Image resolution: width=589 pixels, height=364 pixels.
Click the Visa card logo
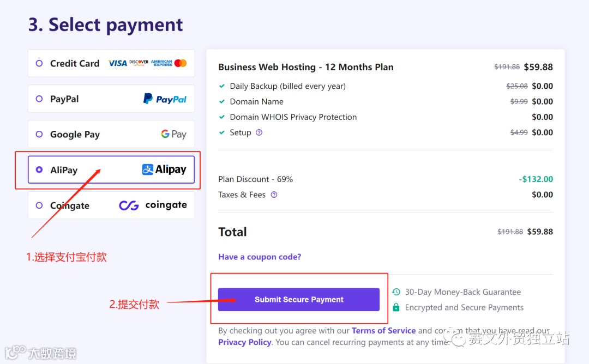(x=118, y=63)
